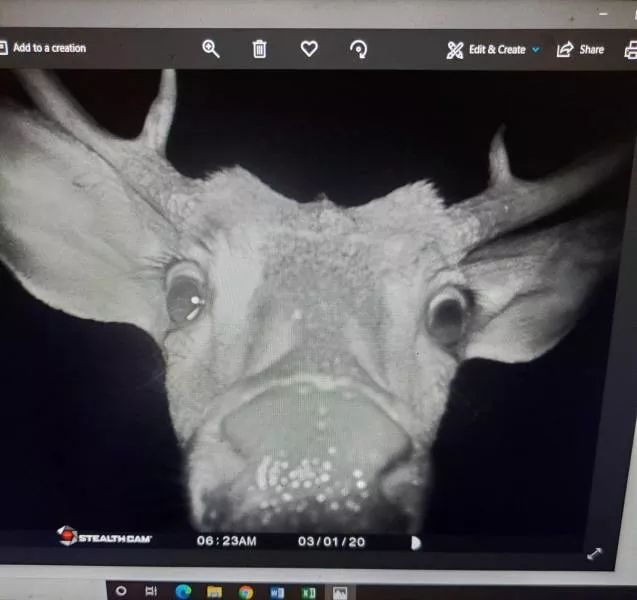The width and height of the screenshot is (637, 600).
Task: Click Add to a creation
Action: pyautogui.click(x=44, y=48)
